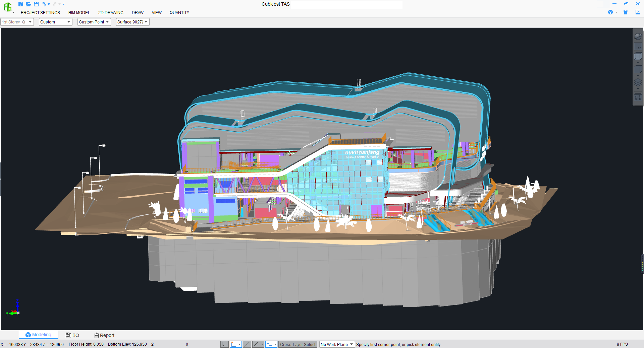Switch to 2D view using the 2D icon
The height and width of the screenshot is (348, 644).
(638, 47)
